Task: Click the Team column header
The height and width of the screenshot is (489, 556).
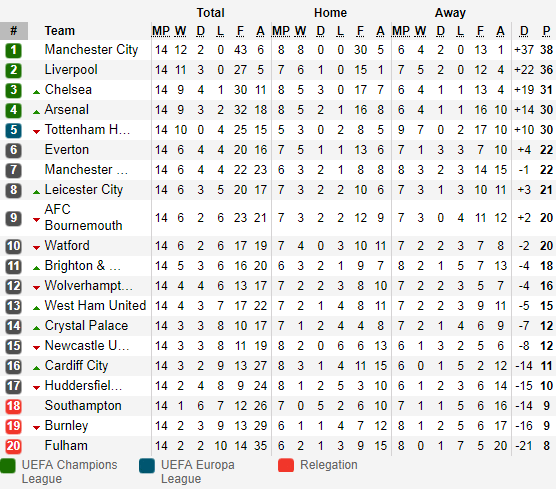Action: 60,31
